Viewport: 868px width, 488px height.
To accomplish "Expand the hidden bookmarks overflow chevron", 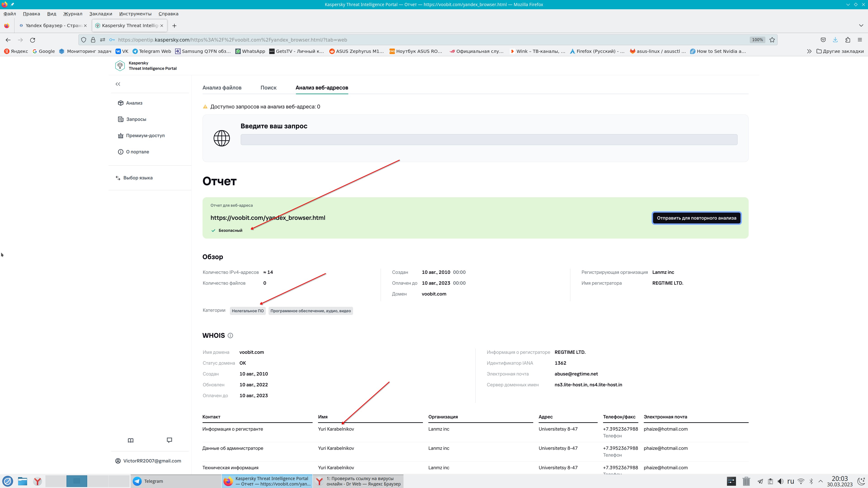I will (x=809, y=51).
